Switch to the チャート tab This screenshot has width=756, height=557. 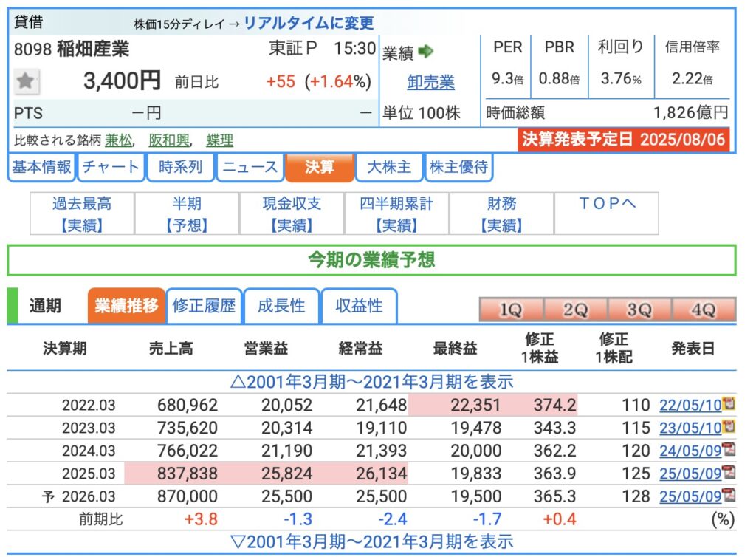111,168
